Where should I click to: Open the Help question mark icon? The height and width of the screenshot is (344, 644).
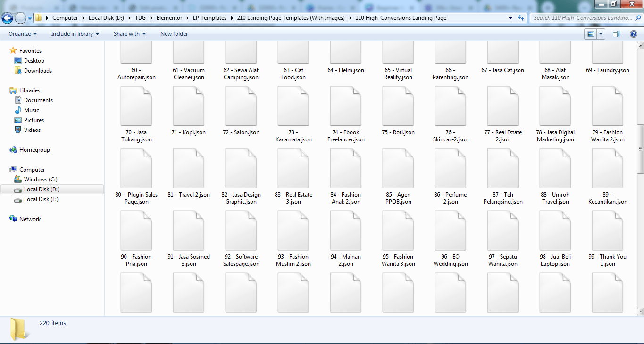(x=634, y=34)
